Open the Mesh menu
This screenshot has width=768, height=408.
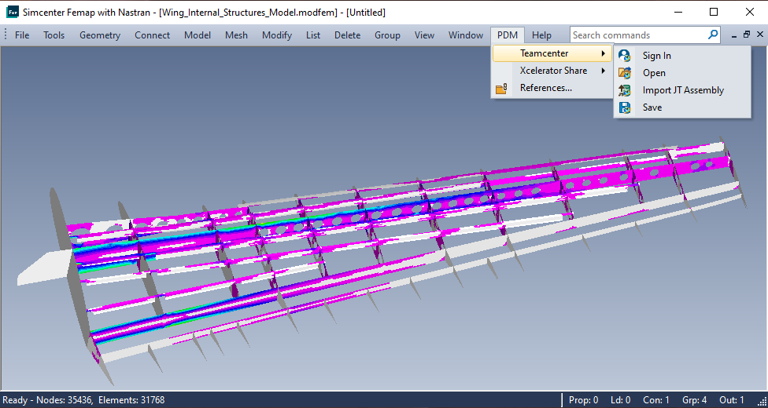(x=236, y=35)
